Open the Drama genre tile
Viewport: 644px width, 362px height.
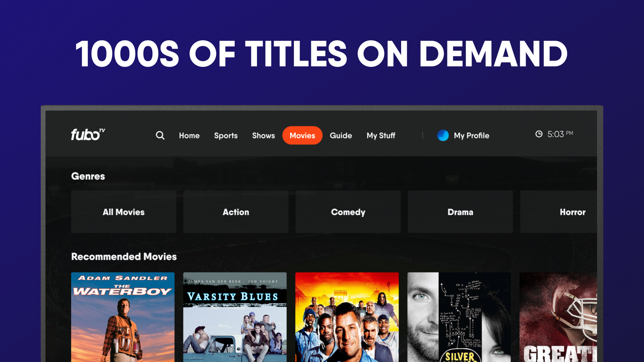pyautogui.click(x=460, y=212)
